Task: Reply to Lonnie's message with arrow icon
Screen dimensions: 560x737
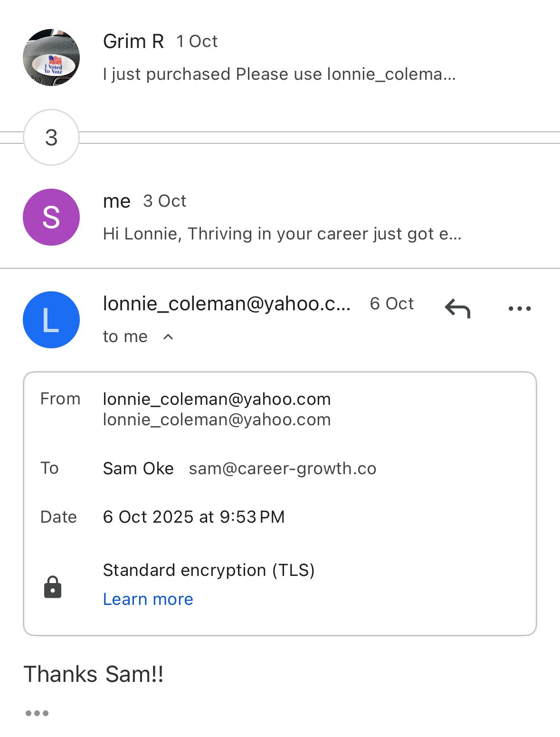Action: coord(457,308)
